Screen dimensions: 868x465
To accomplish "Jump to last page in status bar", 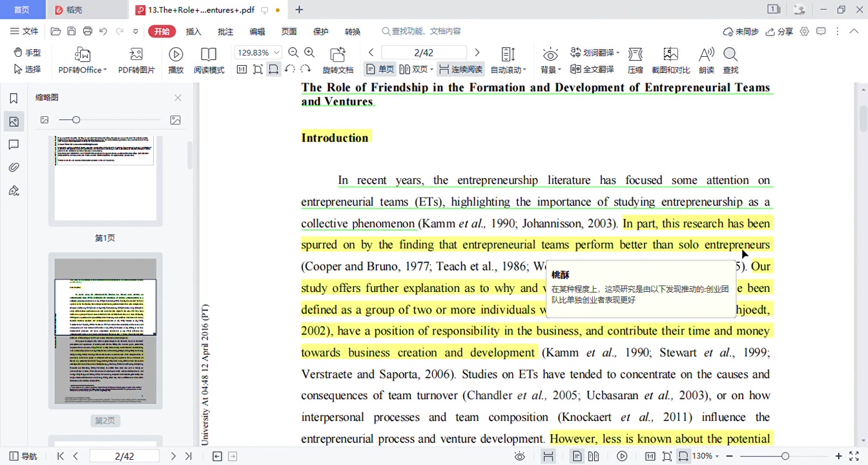I will 189,456.
